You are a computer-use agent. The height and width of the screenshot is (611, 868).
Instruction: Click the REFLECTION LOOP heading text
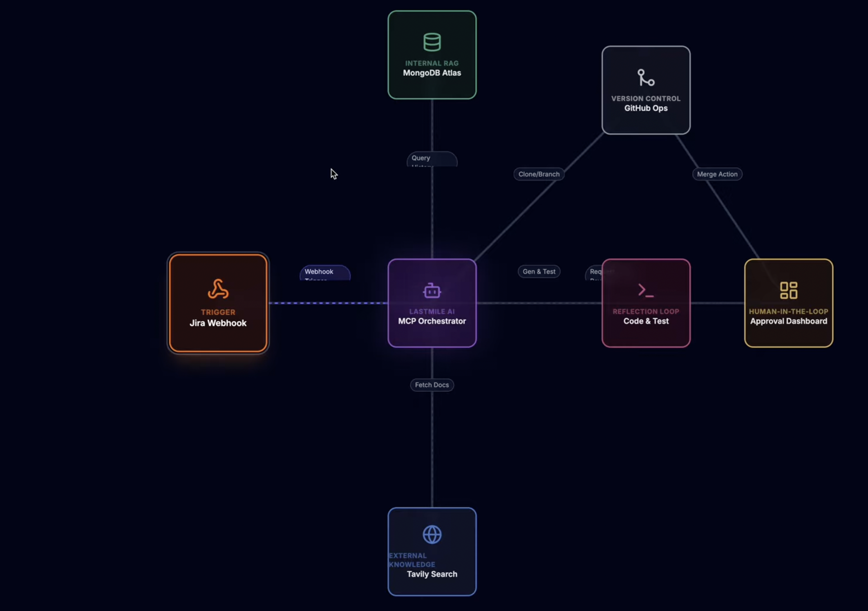click(646, 311)
